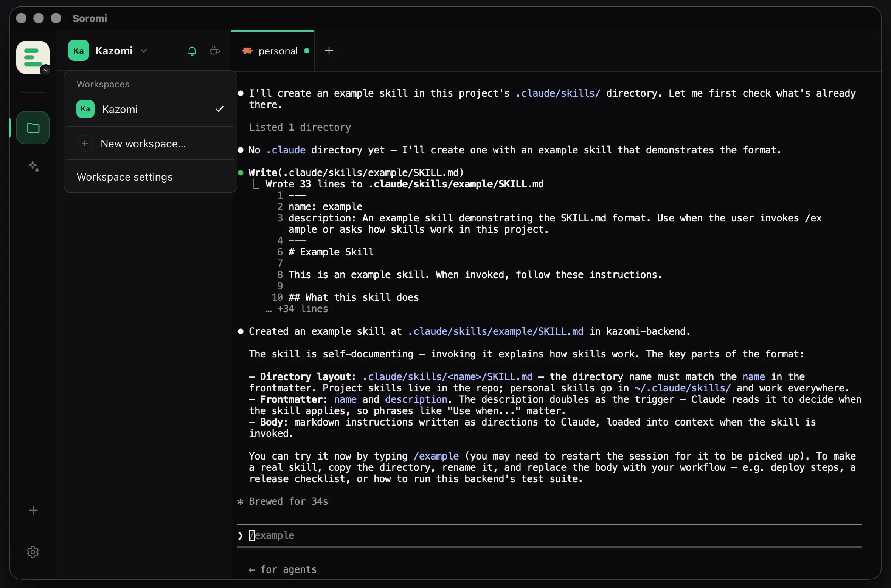Choose New workspace... menu entry
The image size is (891, 588).
[151, 144]
